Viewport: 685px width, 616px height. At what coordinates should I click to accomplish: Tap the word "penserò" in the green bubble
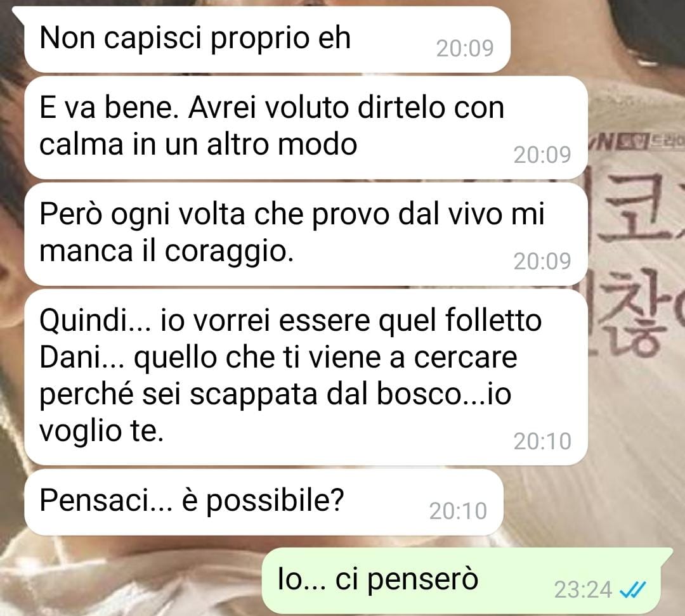[422, 581]
